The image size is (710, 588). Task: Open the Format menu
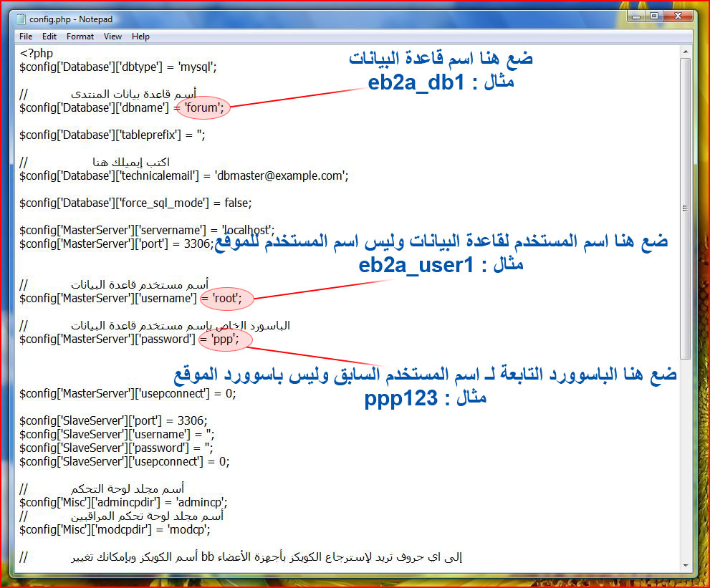coord(80,36)
